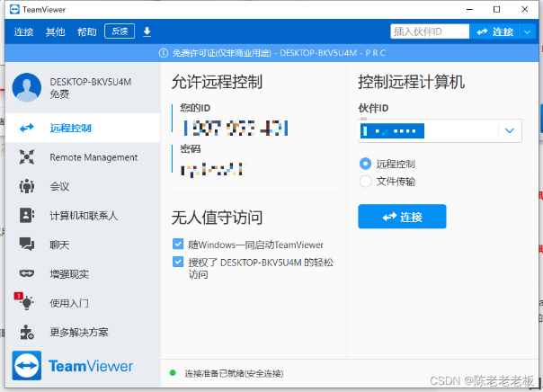Click the contacts book icon
The height and width of the screenshot is (392, 543).
[x=27, y=215]
